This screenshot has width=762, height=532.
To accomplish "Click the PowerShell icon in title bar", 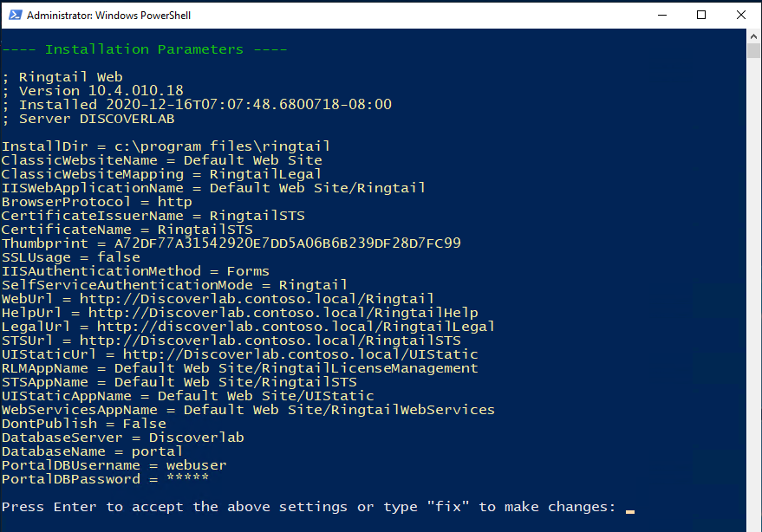I will tap(15, 15).
